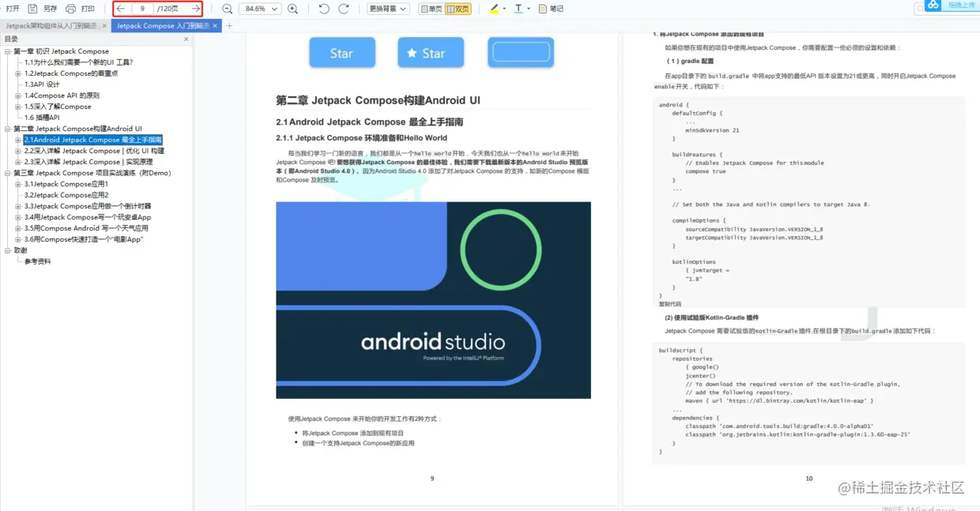The image size is (980, 511).
Task: Open a new tab with the plus icon
Action: point(230,26)
